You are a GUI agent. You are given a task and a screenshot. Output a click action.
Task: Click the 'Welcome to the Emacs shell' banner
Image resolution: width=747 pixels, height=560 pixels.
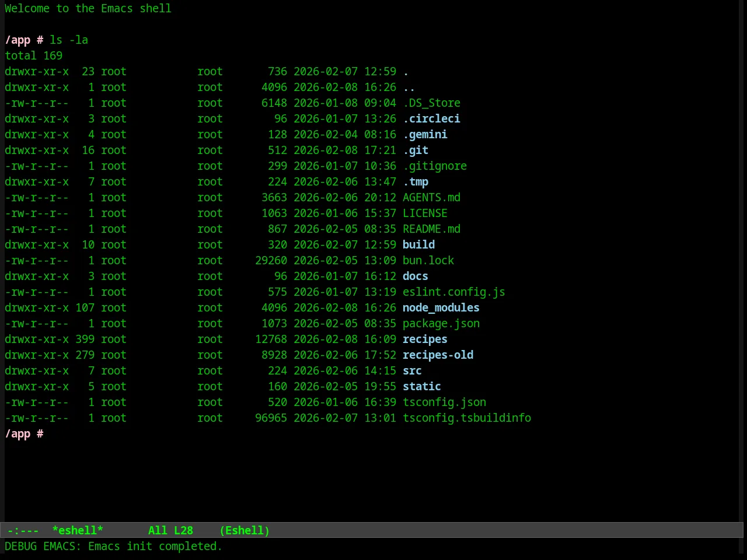(88, 8)
